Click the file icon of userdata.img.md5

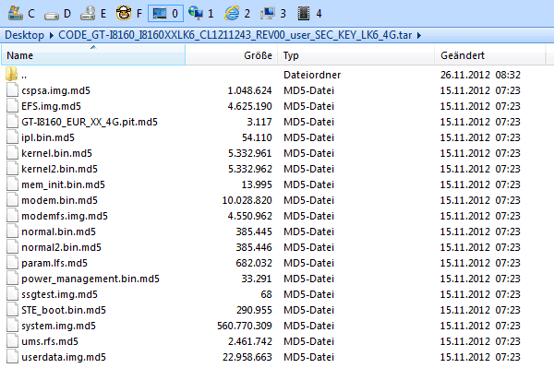12,357
